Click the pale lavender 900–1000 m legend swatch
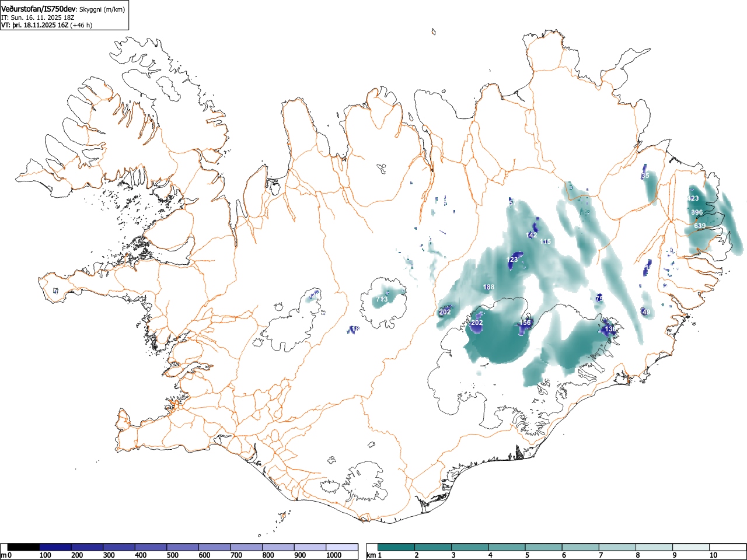The height and width of the screenshot is (560, 747). [310, 547]
